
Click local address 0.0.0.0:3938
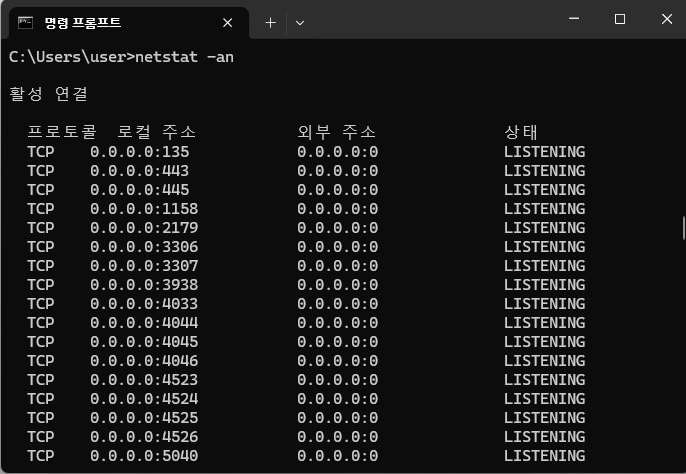[x=144, y=285]
